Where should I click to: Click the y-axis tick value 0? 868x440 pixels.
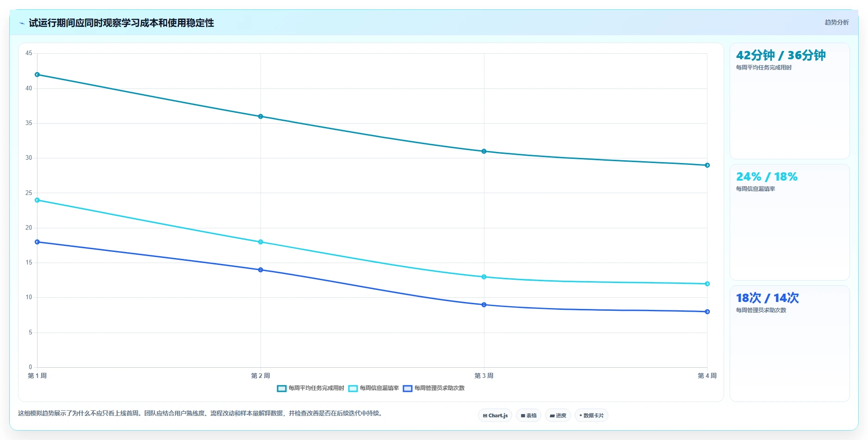(31, 367)
